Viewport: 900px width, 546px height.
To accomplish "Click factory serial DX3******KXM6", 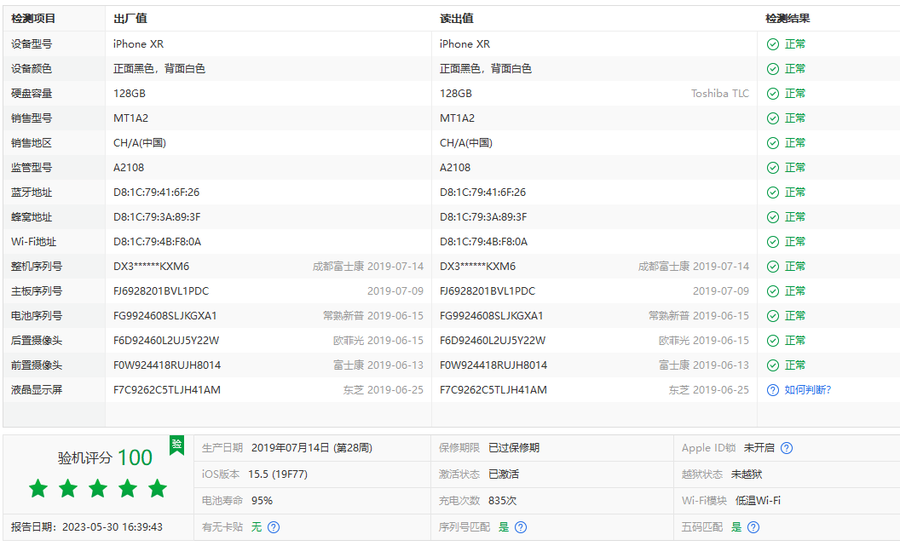I will point(151,266).
